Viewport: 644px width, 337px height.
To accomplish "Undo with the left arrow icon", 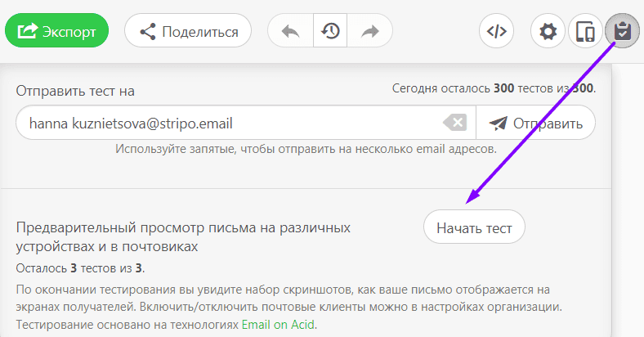I will click(x=290, y=31).
